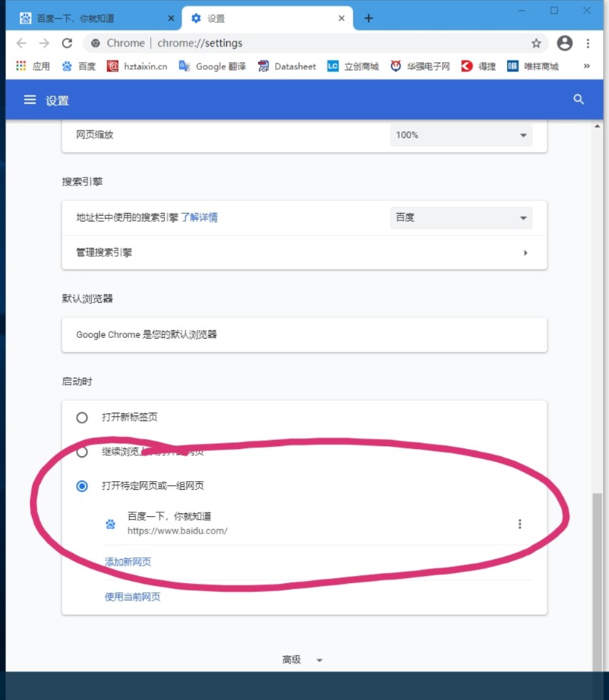Click the scrollbar up arrow
This screenshot has width=609, height=700.
click(x=597, y=126)
